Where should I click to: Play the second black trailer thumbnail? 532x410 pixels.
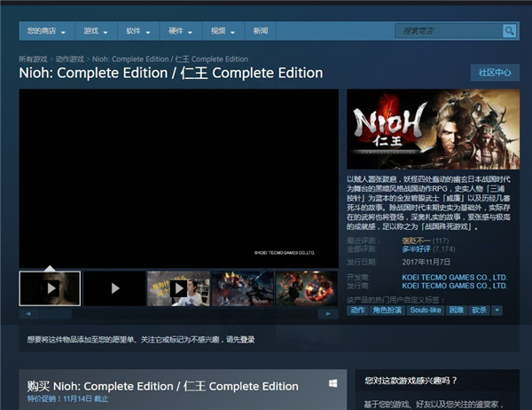point(114,288)
